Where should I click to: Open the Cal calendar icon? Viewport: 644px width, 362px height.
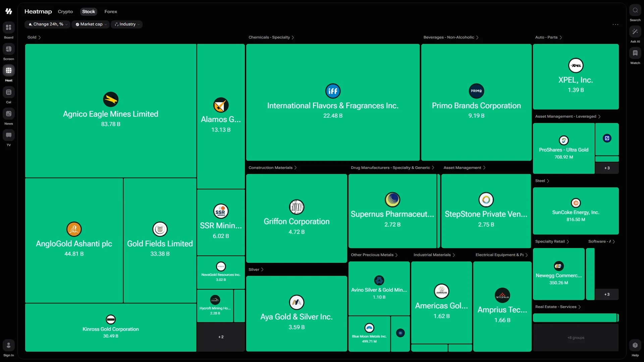tap(9, 92)
